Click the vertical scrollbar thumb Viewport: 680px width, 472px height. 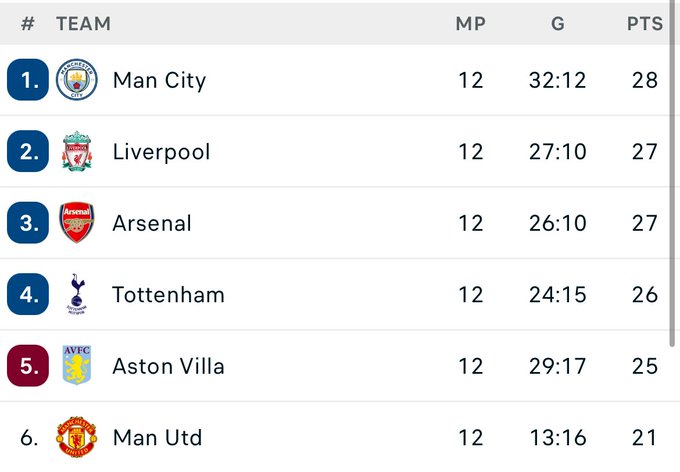tap(673, 174)
